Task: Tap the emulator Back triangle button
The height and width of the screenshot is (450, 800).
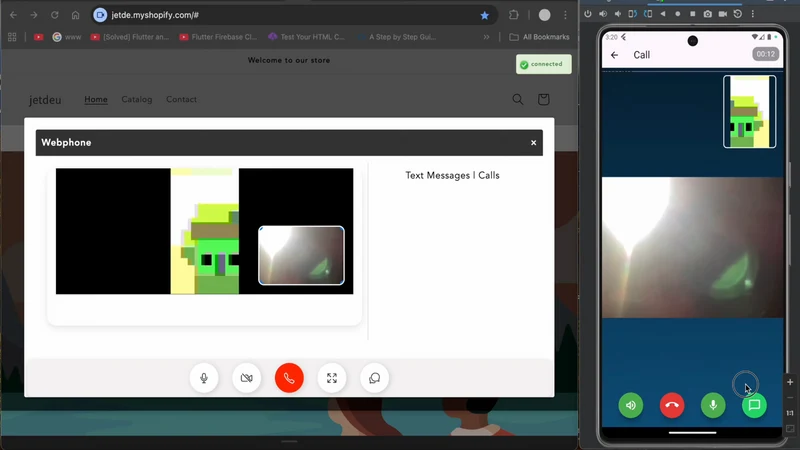Action: pyautogui.click(x=663, y=14)
